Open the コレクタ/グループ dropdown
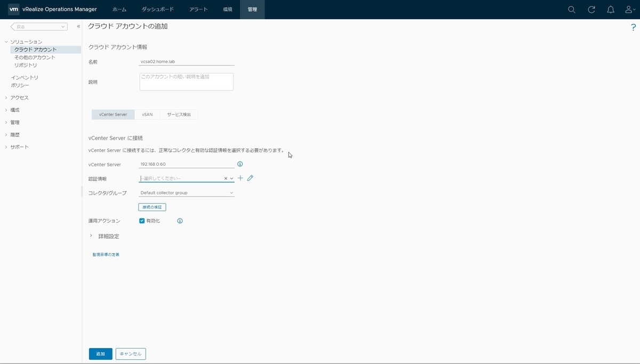Viewport: 640px width, 364px height. coord(186,193)
